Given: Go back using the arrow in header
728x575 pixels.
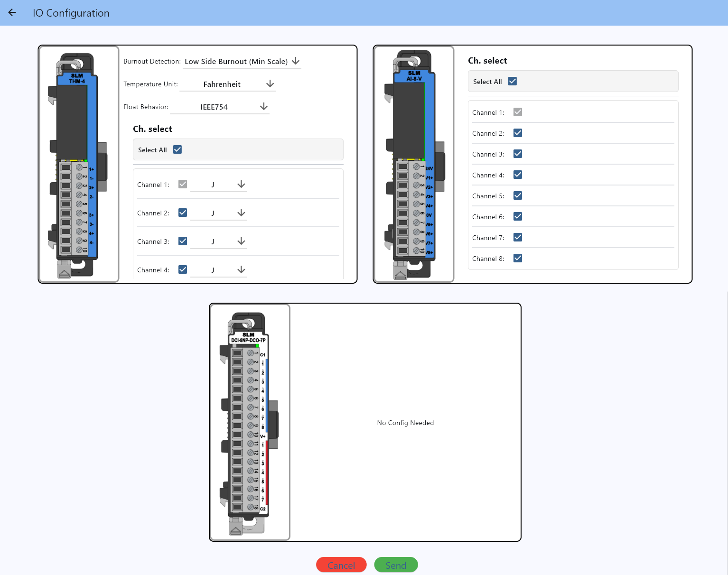Looking at the screenshot, I should 12,13.
